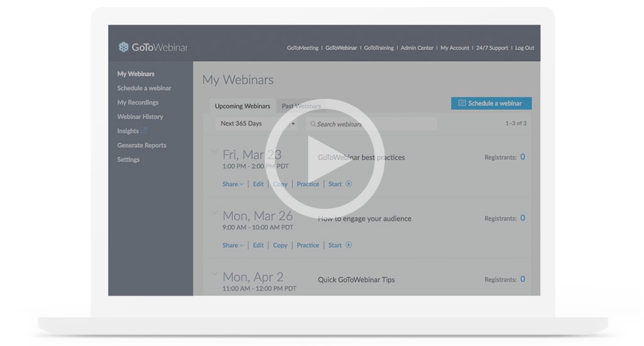This screenshot has height=346, width=644.
Task: Click 'Quick GoToWebinar Tips' title
Action: 356,280
